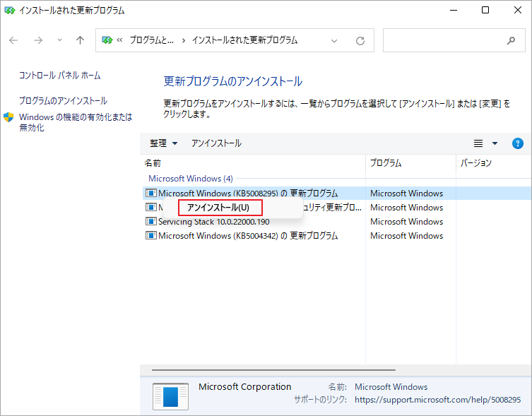Sort by バージョン column header
Screen dimensions: 532x416
coord(494,163)
